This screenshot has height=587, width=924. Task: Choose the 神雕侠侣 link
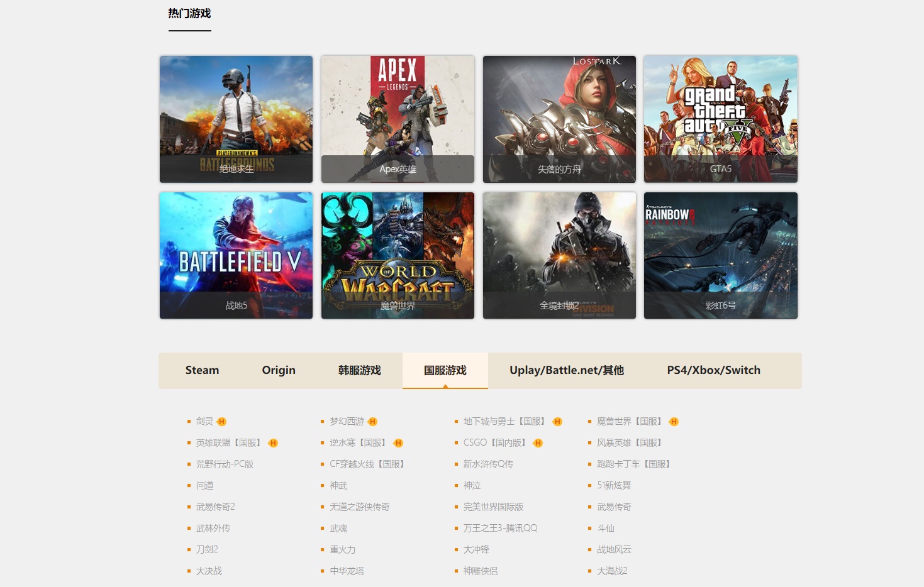point(481,571)
